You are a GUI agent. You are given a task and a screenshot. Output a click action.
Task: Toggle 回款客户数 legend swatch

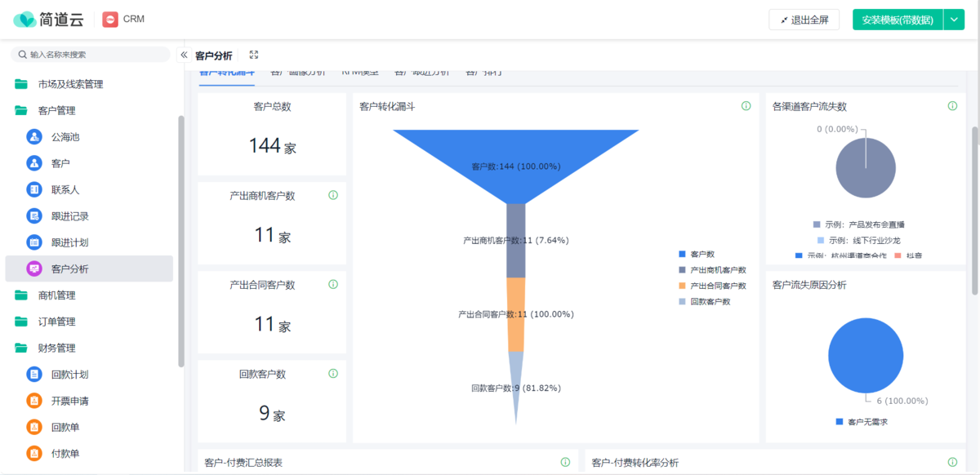pos(682,301)
